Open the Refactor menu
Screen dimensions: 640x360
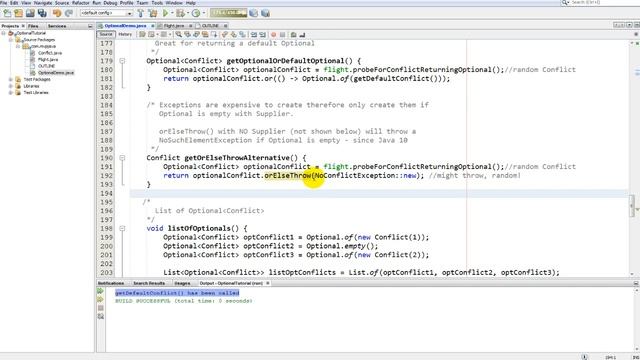coord(80,3)
